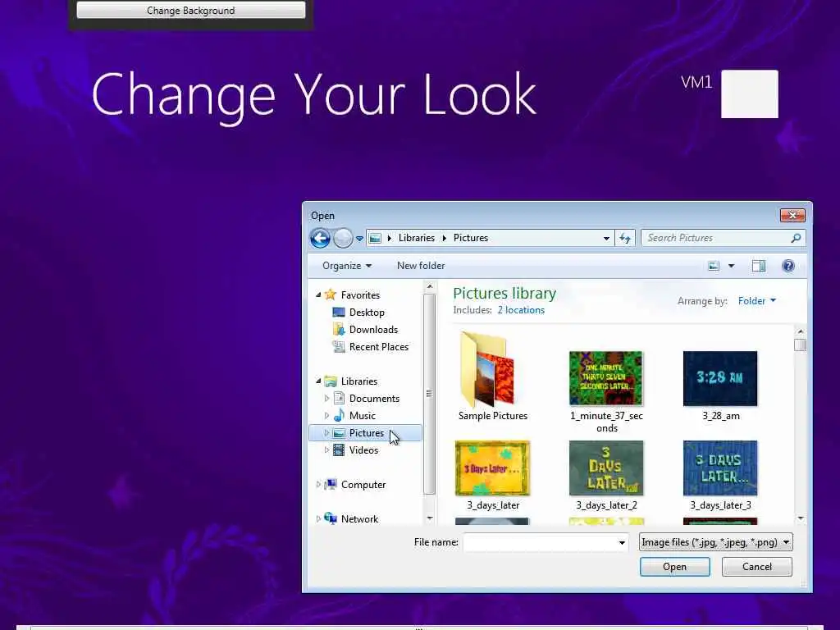
Task: Select the Sample Pictures folder
Action: point(493,377)
